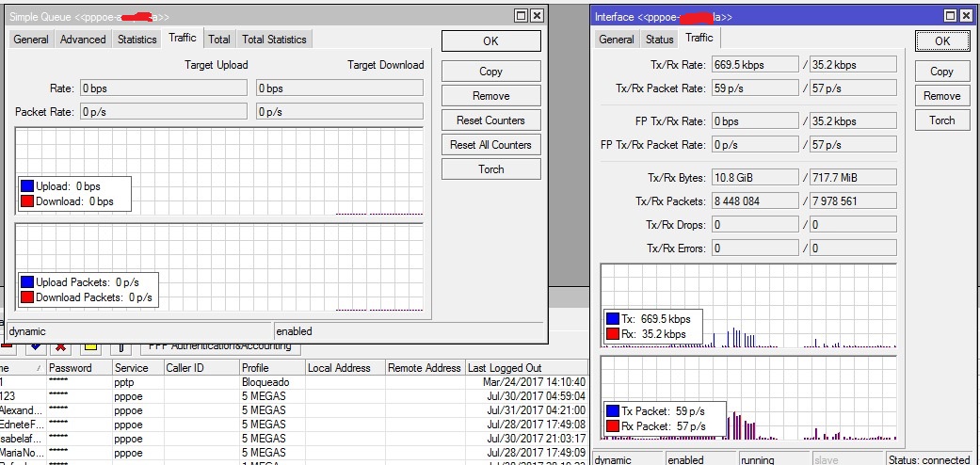Click blue Tx legend swatch in interface graph
This screenshot has width=980, height=465.
point(613,319)
